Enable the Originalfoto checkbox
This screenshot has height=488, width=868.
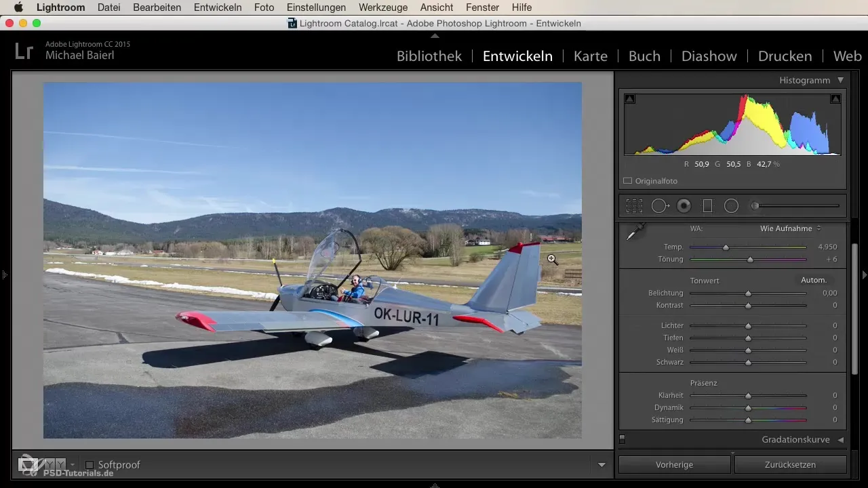(627, 181)
